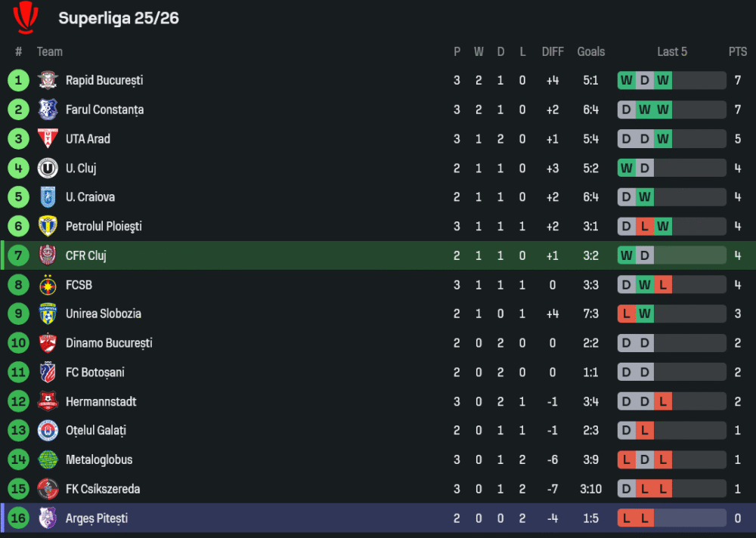
Task: Click the Superliga 25/26 title
Action: click(x=119, y=18)
